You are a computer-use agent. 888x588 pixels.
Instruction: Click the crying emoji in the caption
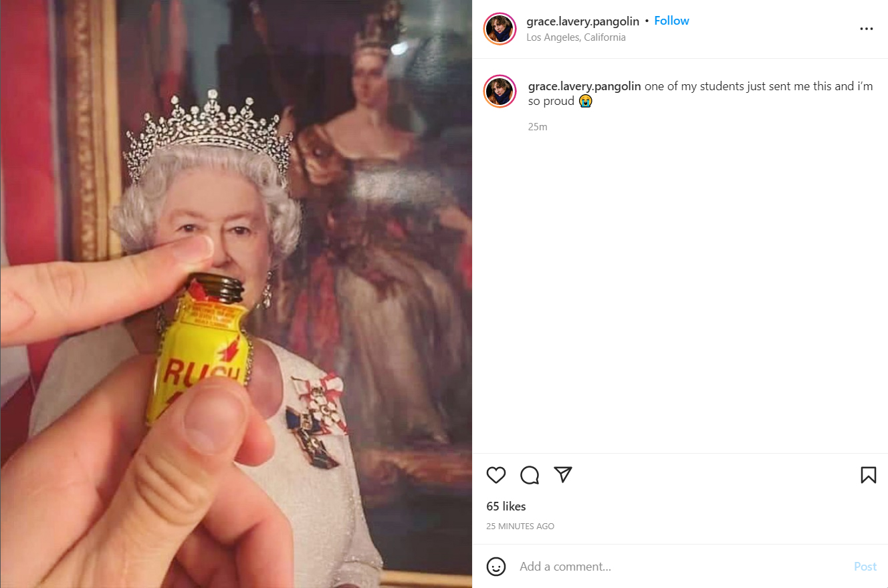[585, 102]
